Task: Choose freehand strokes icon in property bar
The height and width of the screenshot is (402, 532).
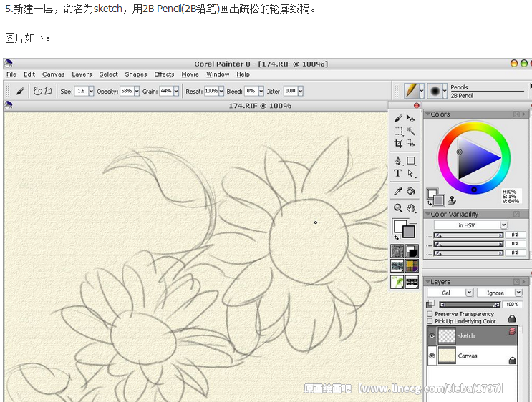Action: click(37, 91)
